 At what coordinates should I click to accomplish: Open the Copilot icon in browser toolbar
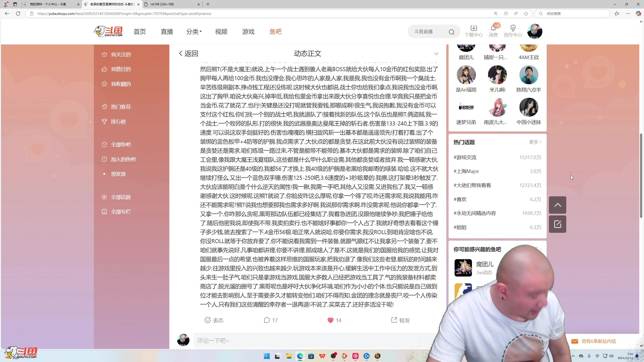pyautogui.click(x=638, y=14)
